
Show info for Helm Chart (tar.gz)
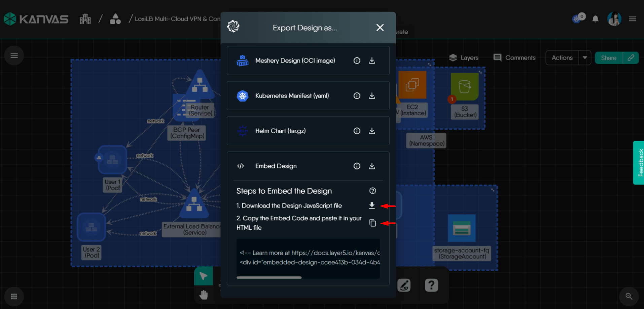click(x=357, y=131)
